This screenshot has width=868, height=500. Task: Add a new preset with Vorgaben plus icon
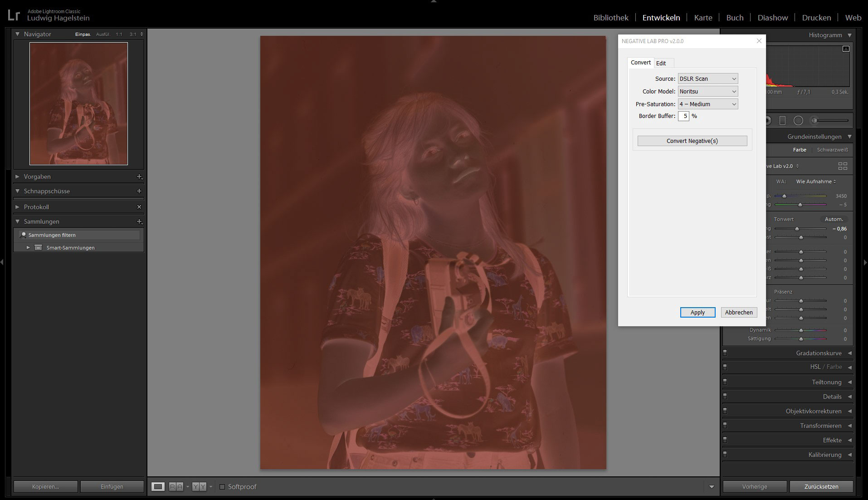tap(140, 176)
